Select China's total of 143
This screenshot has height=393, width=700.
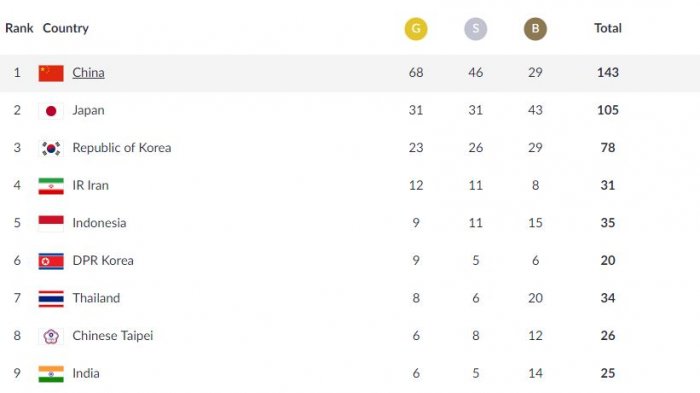point(608,72)
